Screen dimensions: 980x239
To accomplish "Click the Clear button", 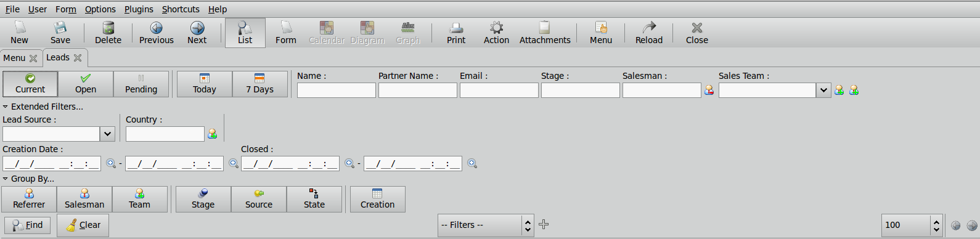I will tap(83, 225).
